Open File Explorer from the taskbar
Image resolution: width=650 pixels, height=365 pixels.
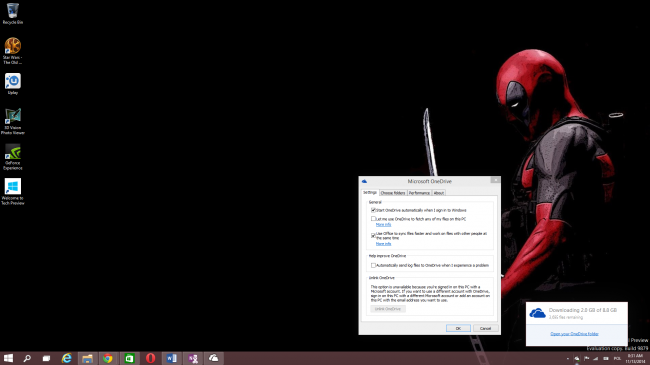tap(87, 358)
